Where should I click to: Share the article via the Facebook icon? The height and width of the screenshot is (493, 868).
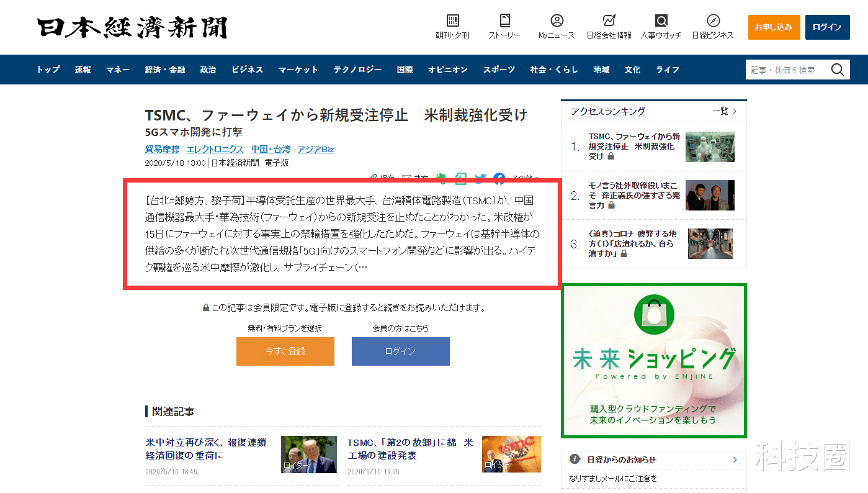click(499, 178)
